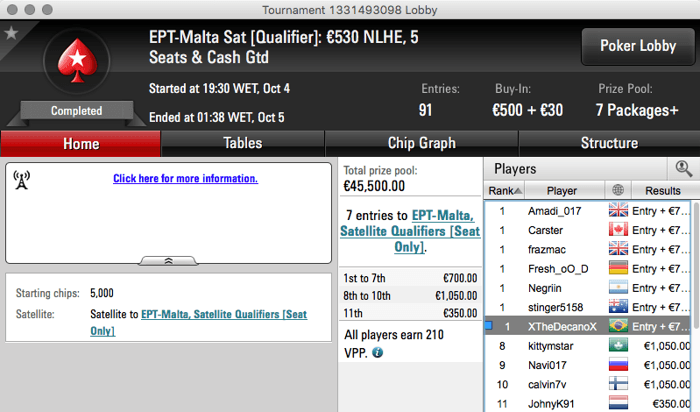
Task: Click the Completed status button
Action: click(x=76, y=111)
